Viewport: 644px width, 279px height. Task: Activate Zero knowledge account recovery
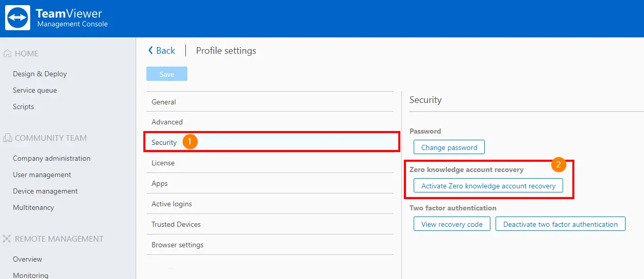pyautogui.click(x=488, y=185)
